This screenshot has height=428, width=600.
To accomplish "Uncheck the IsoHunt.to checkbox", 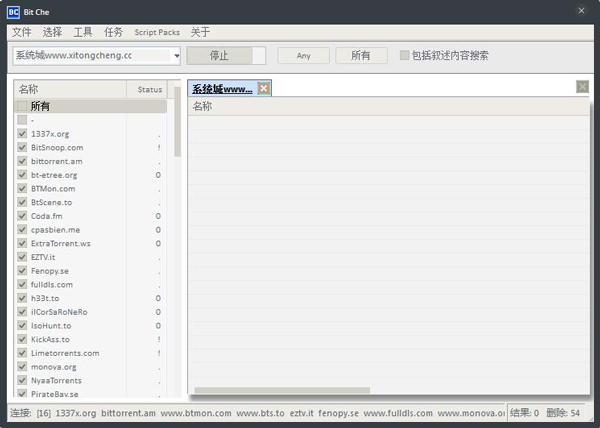I will [x=22, y=326].
